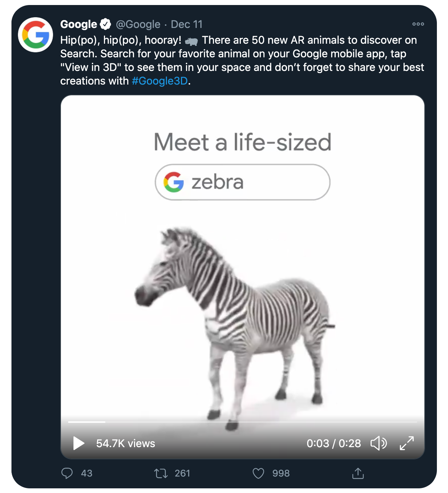Image resolution: width=448 pixels, height=493 pixels.
Task: Like the tweet with the heart icon
Action: (258, 473)
